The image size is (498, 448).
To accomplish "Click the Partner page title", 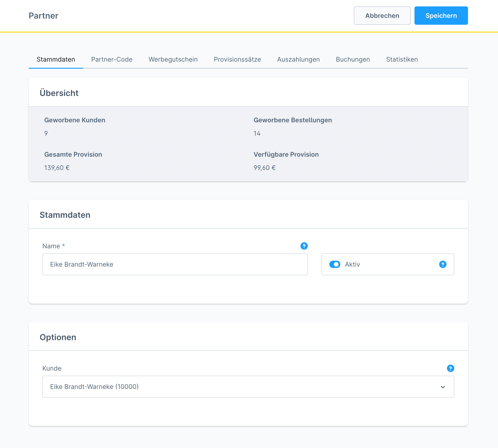I will 43,16.
